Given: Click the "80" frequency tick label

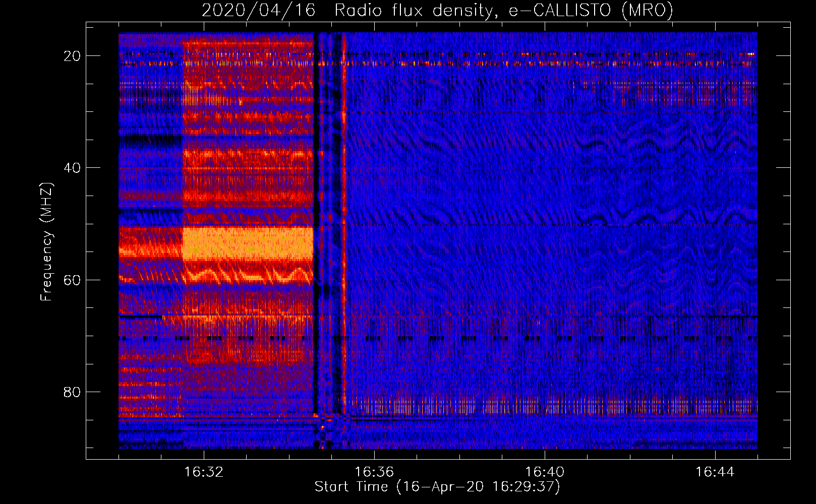Looking at the screenshot, I should [x=72, y=392].
